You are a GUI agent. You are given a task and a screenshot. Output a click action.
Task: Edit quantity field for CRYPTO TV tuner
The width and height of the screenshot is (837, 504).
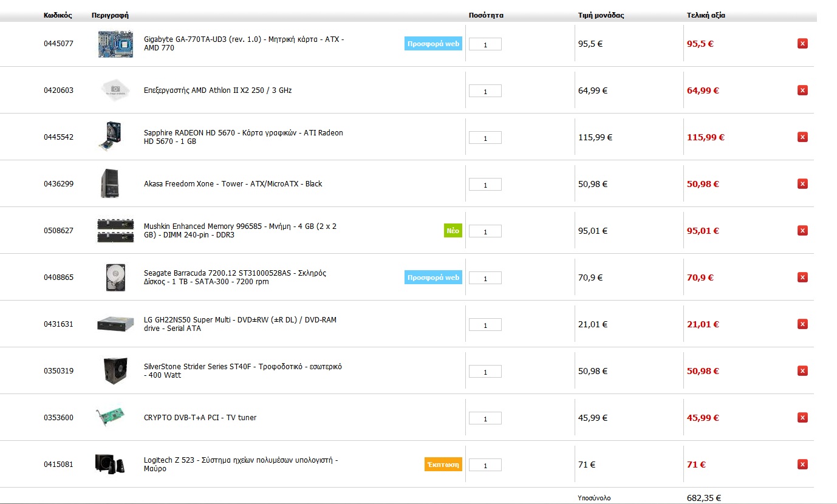coord(485,418)
